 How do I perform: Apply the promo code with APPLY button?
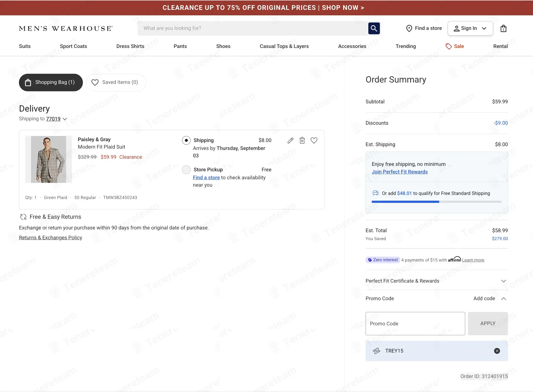(x=488, y=323)
